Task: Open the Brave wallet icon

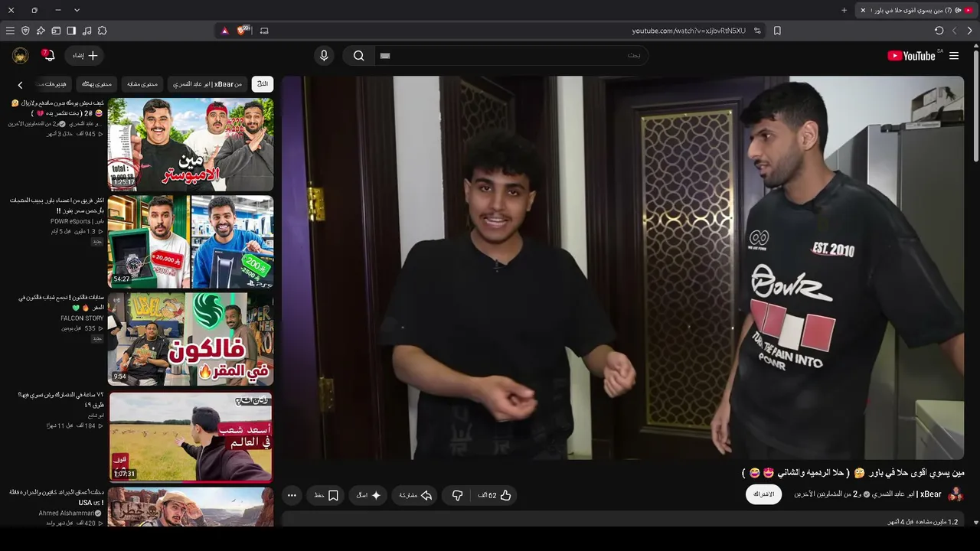Action: pos(56,31)
